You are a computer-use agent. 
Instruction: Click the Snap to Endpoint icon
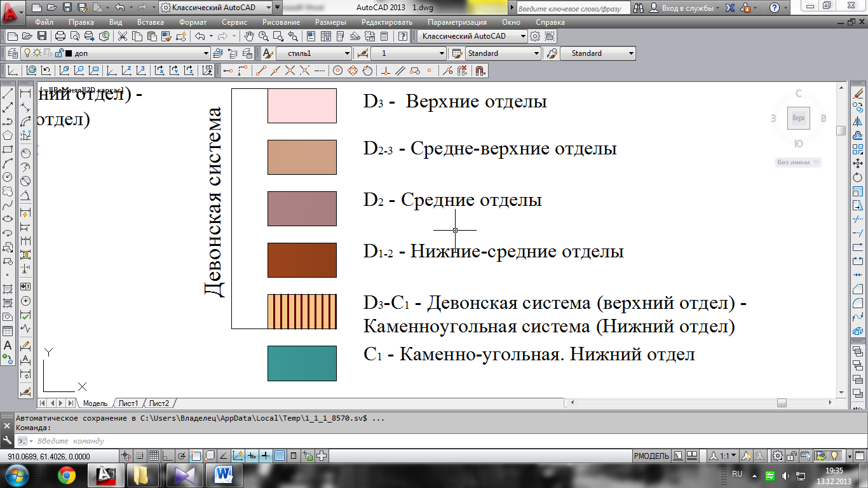[x=260, y=71]
